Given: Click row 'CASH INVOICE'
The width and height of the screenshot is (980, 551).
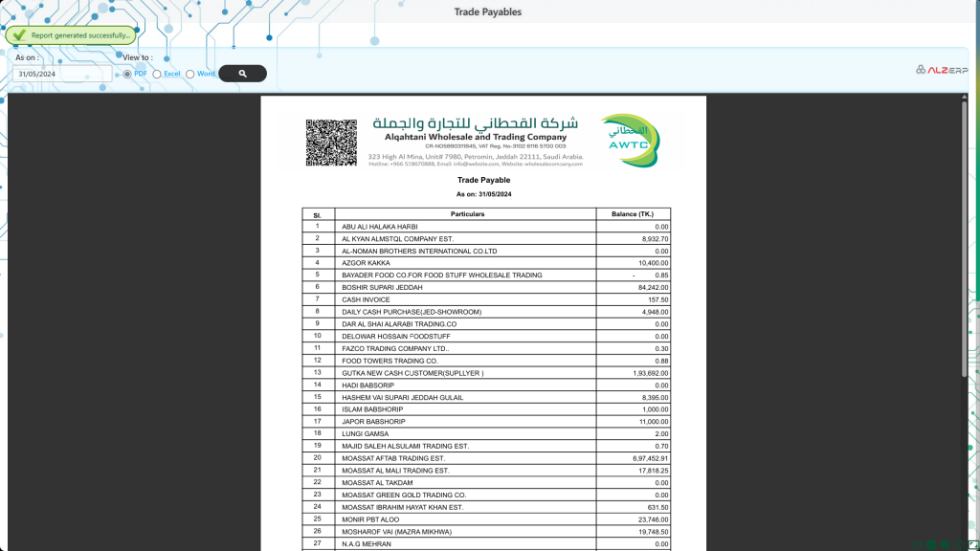Looking at the screenshot, I should point(486,299).
